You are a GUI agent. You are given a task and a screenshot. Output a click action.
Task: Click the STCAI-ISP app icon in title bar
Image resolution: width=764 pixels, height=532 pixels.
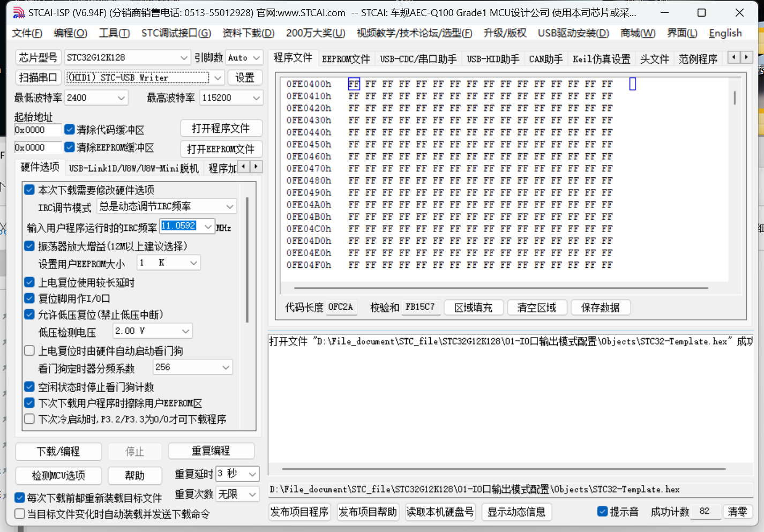click(x=19, y=12)
